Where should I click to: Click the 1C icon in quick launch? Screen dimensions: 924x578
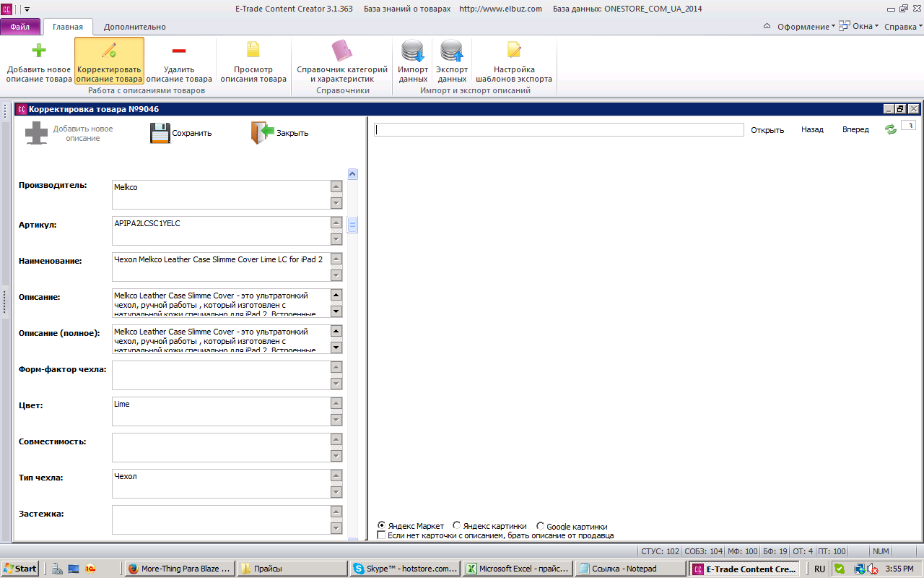[90, 569]
